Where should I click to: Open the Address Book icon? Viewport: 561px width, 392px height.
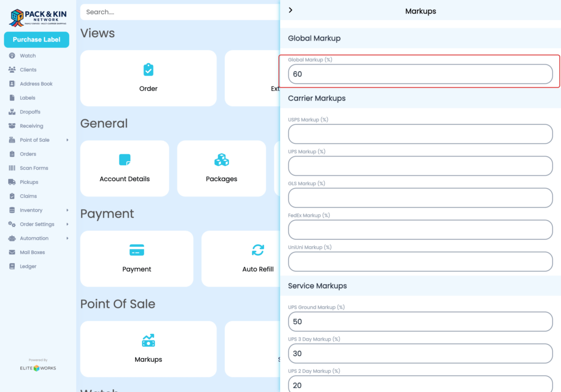pyautogui.click(x=12, y=83)
